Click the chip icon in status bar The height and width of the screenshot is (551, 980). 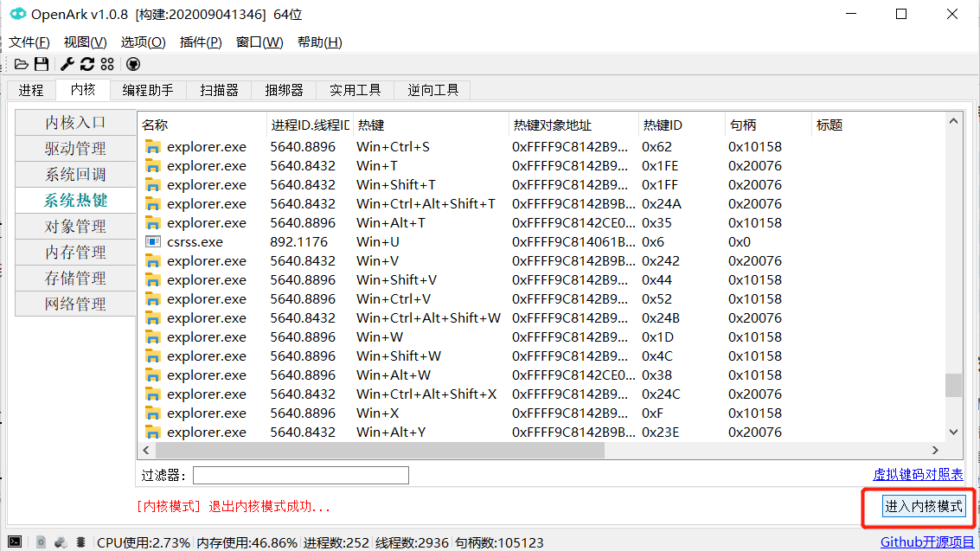80,541
